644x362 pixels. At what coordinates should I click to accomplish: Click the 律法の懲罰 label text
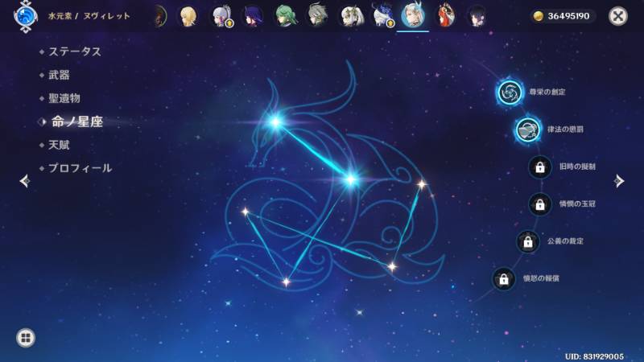[565, 130]
